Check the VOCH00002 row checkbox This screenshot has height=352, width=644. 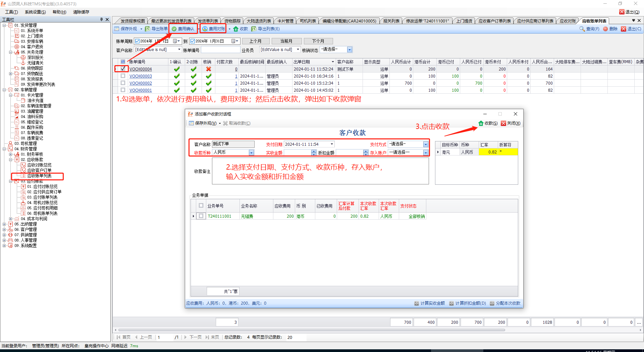point(123,83)
